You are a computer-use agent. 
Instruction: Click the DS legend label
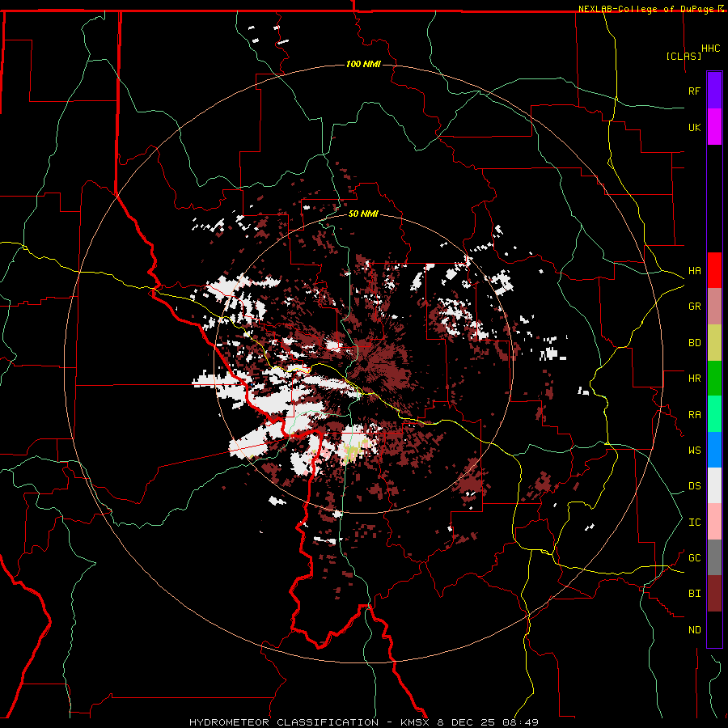(x=694, y=486)
